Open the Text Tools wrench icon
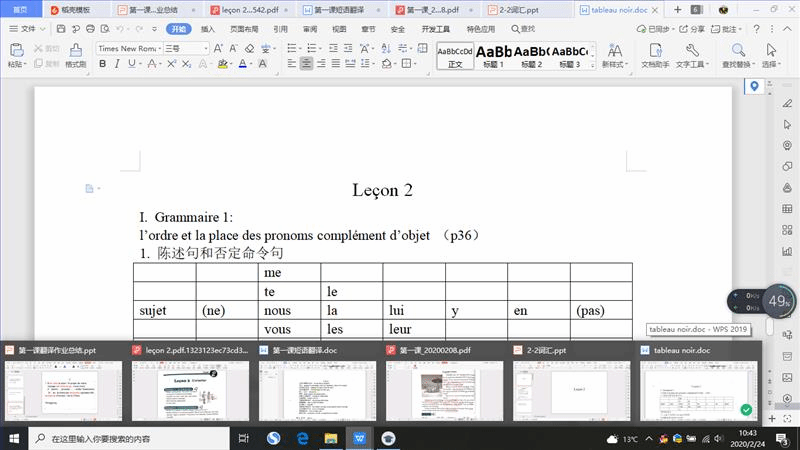 click(x=691, y=50)
